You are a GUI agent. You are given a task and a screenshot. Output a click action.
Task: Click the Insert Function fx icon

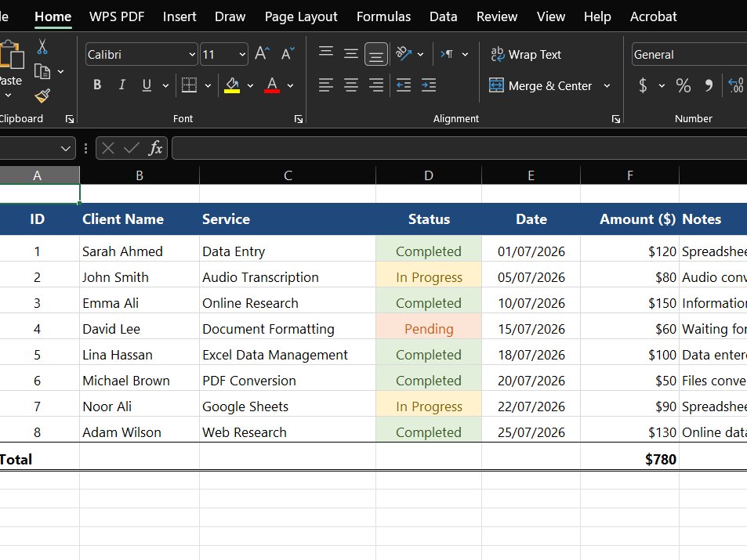155,148
